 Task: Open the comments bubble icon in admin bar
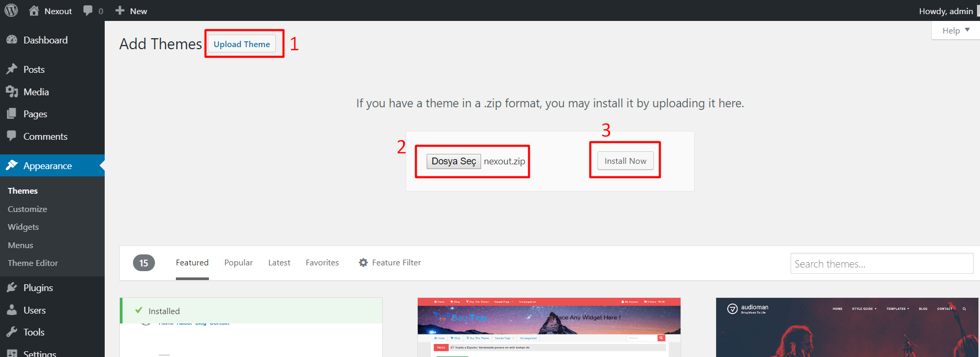pyautogui.click(x=88, y=11)
